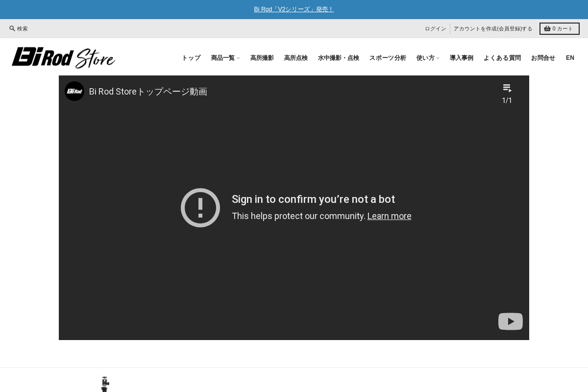Open the video playlist icon above 1/1
The image size is (588, 392).
507,88
